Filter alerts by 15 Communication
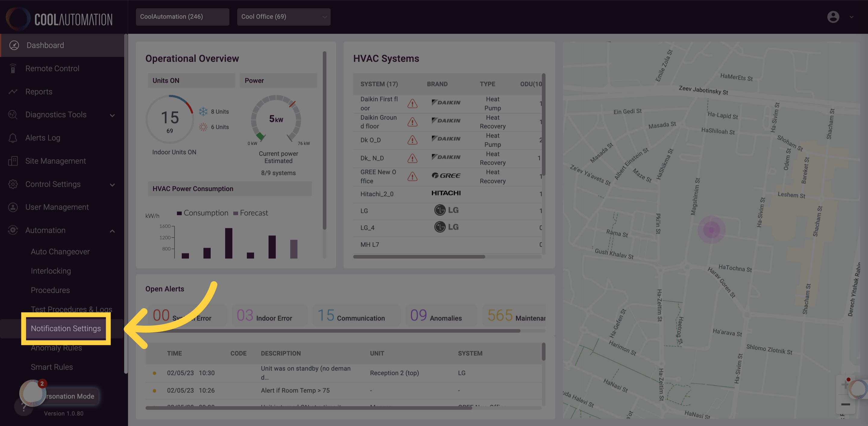868x426 pixels. pyautogui.click(x=357, y=315)
